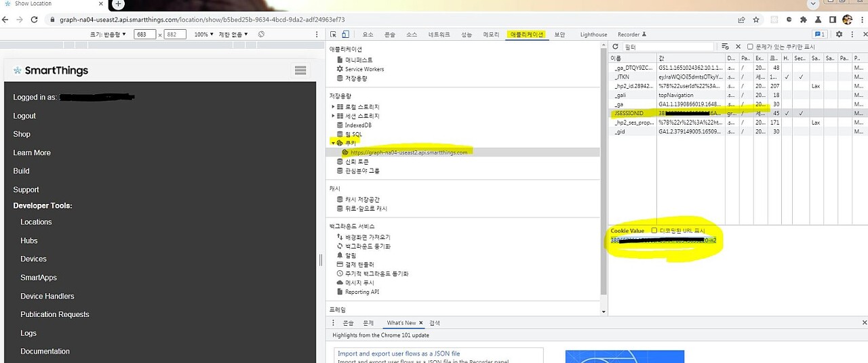Select the JSESSIONID cookie row
Viewport: 868px width, 363px height.
(x=738, y=113)
